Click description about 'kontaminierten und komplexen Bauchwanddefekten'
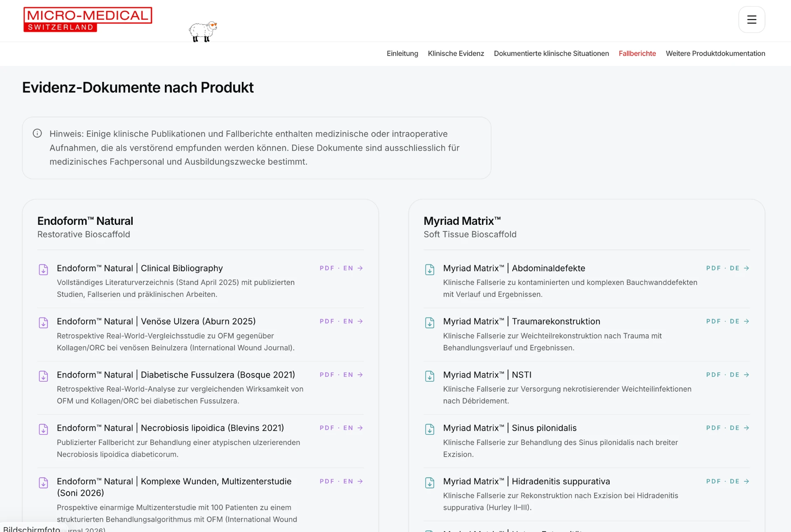The width and height of the screenshot is (791, 532). (x=570, y=288)
